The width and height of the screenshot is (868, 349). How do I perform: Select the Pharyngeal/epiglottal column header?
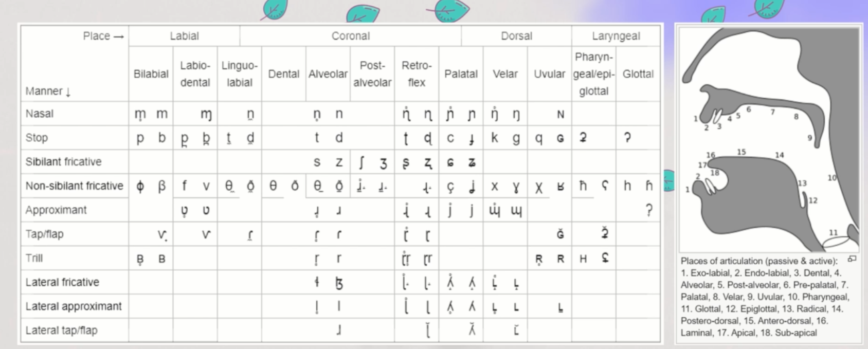pos(593,74)
